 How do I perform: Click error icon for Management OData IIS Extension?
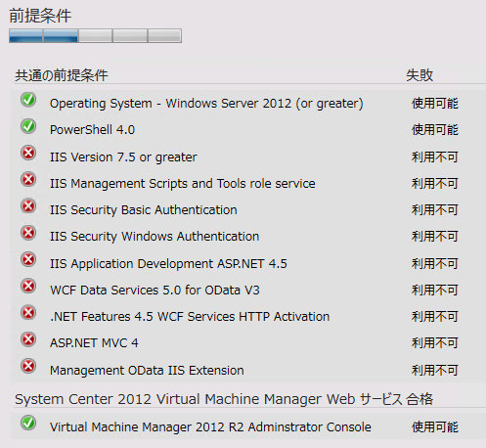pos(28,366)
